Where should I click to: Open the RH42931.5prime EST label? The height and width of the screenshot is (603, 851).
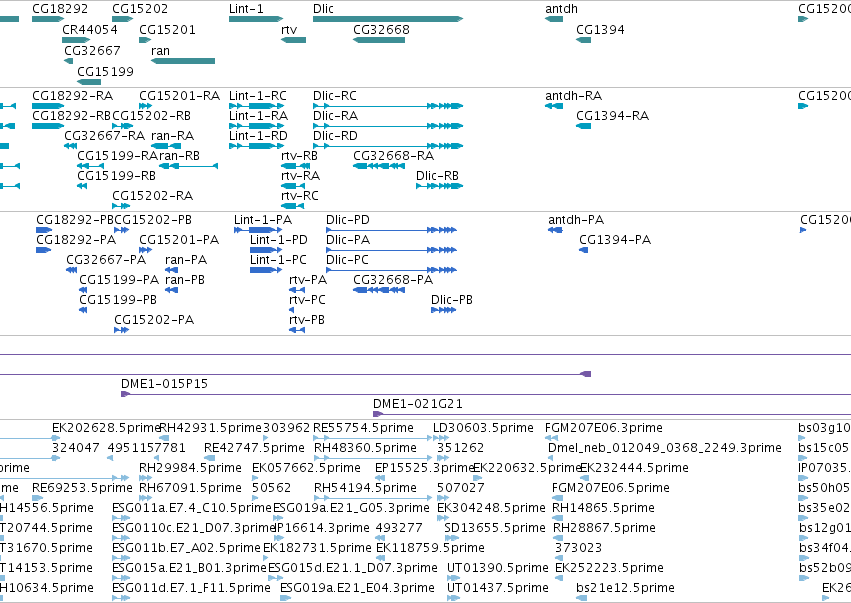pyautogui.click(x=210, y=428)
